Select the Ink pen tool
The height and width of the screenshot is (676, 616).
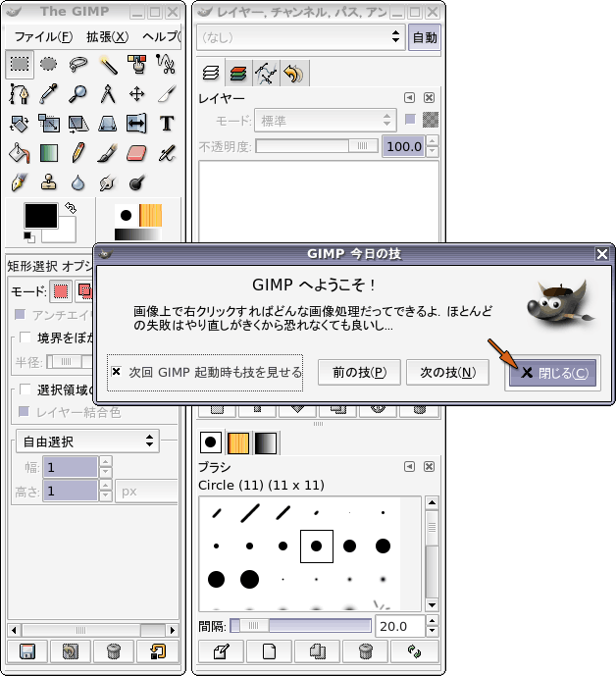pos(20,183)
